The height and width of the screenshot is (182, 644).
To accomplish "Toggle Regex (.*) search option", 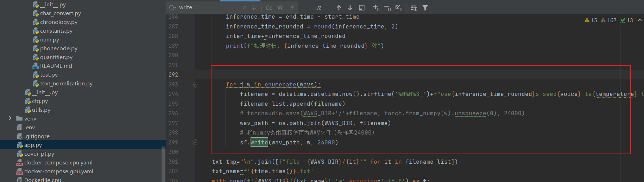I will point(291,8).
